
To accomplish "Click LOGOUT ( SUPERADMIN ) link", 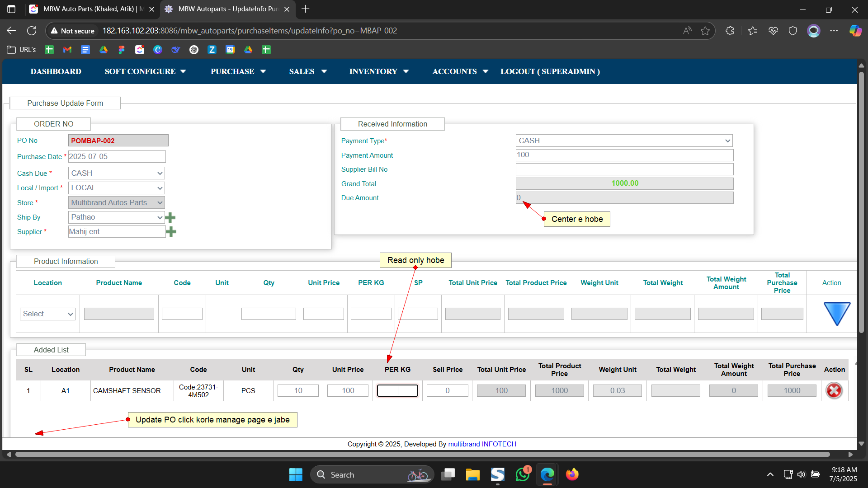I will (550, 71).
